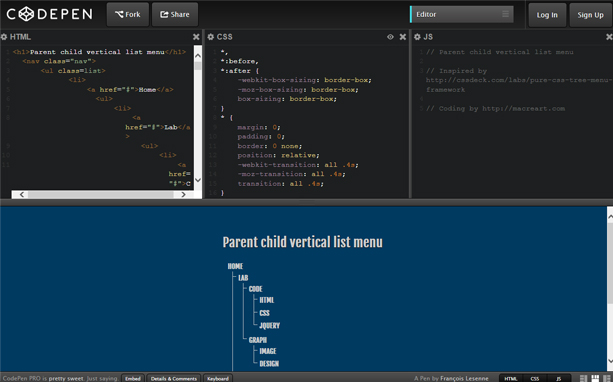Viewport: 613px width, 382px height.
Task: Click the 'Parent child vertical list menu' heading
Action: [x=303, y=242]
